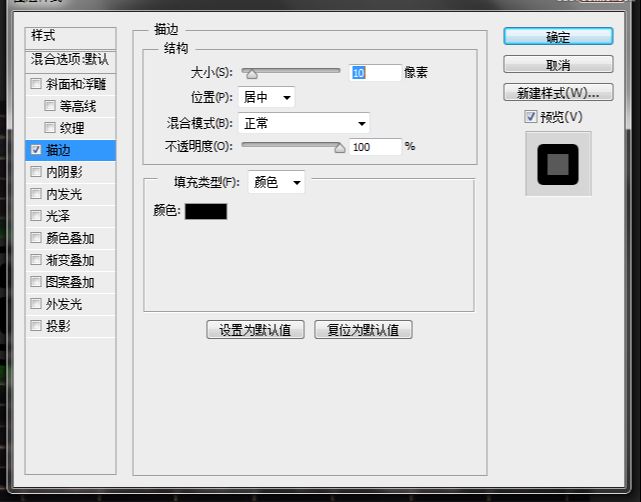Tick the 等高线 checkbox
Screen dimensions: 641x502
50,106
